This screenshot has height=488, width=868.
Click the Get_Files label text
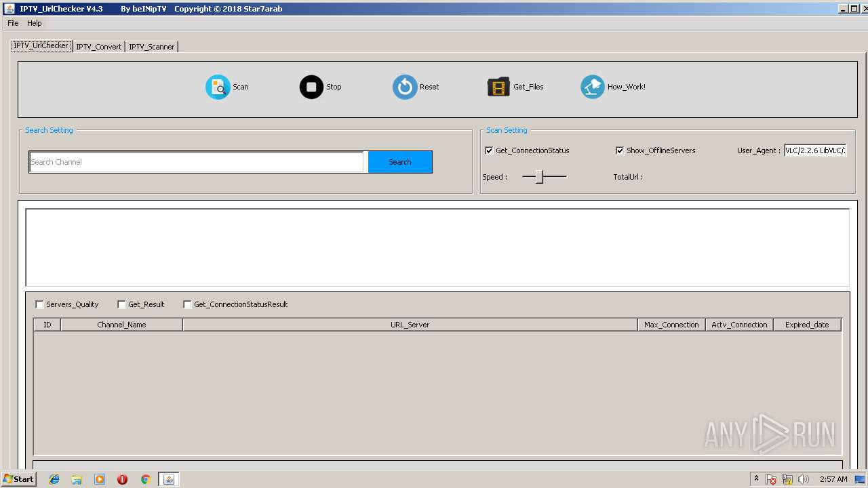pyautogui.click(x=528, y=87)
